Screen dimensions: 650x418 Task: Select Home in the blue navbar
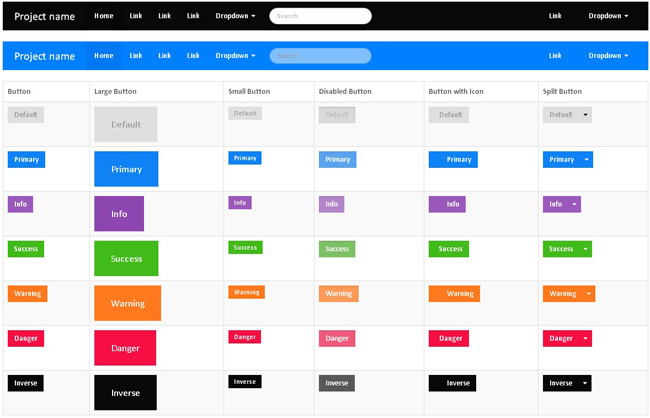[x=104, y=56]
